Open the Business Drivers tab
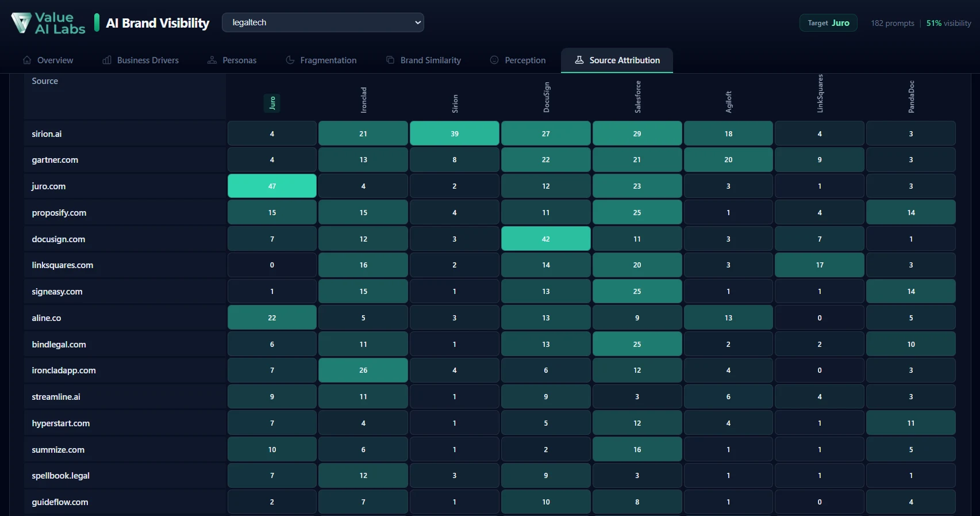 click(x=141, y=60)
